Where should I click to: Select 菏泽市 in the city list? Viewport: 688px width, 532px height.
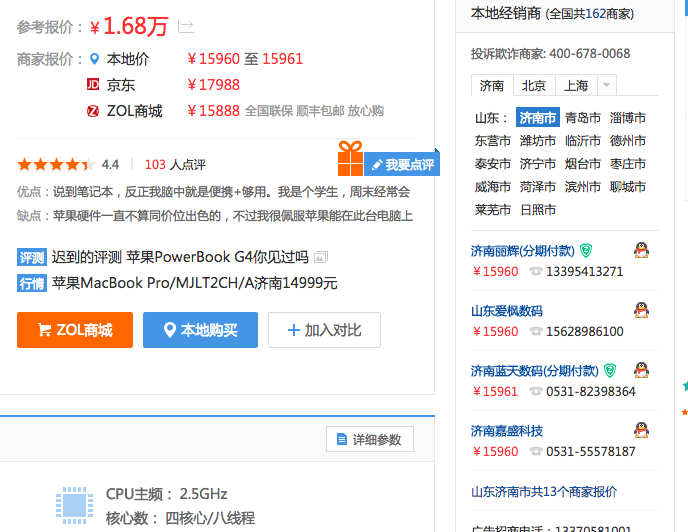pyautogui.click(x=538, y=187)
